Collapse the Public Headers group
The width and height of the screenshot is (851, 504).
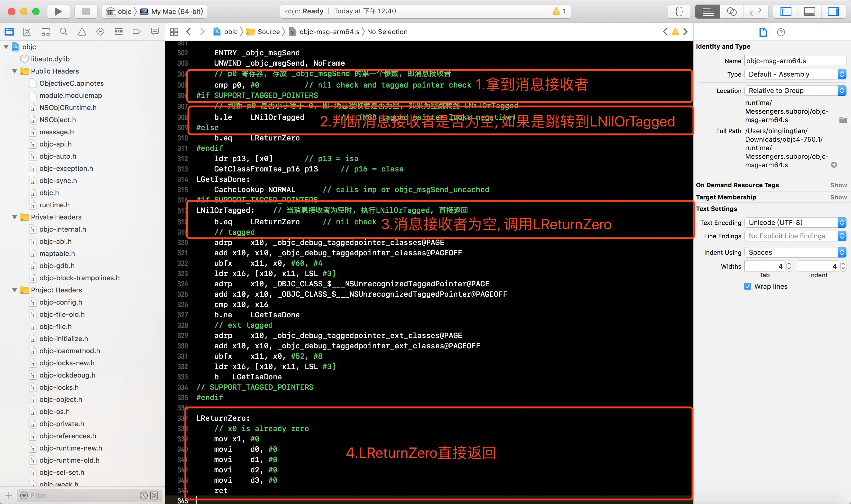tap(15, 71)
